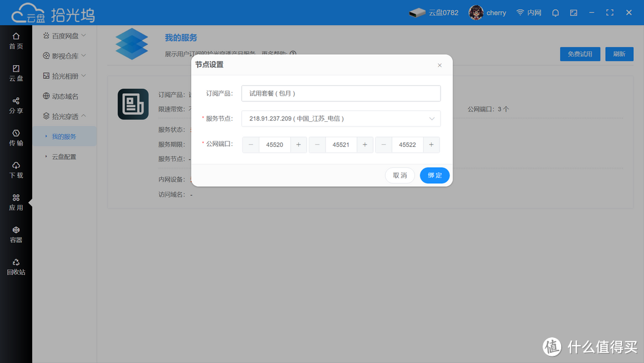Viewport: 644px width, 363px height.
Task: Click the 订阅产品 input field
Action: point(340,94)
